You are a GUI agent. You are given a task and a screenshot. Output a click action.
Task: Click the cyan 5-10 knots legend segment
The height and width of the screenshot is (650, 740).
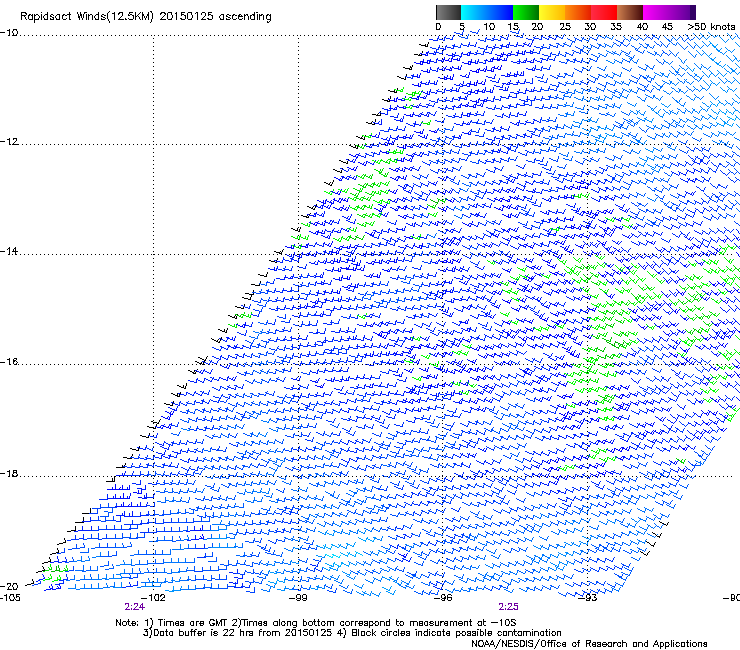[x=474, y=12]
